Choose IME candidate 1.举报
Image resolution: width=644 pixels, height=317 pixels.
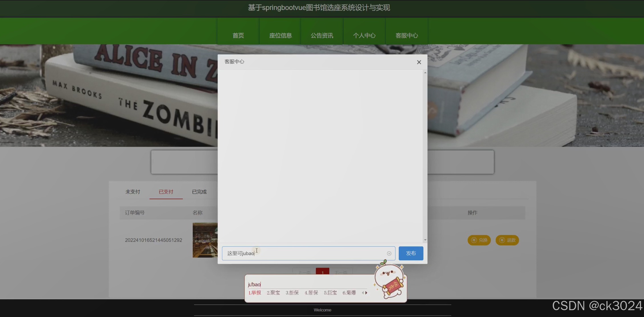(255, 293)
